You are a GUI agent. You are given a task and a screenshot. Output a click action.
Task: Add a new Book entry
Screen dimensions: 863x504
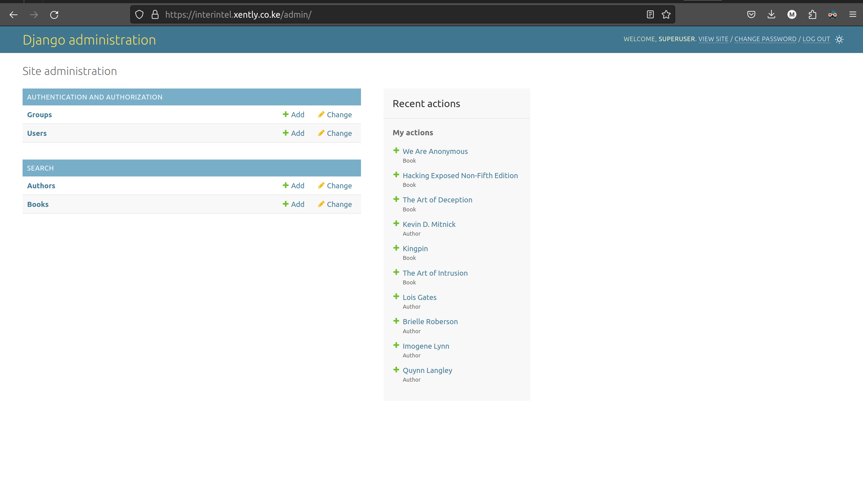[294, 204]
